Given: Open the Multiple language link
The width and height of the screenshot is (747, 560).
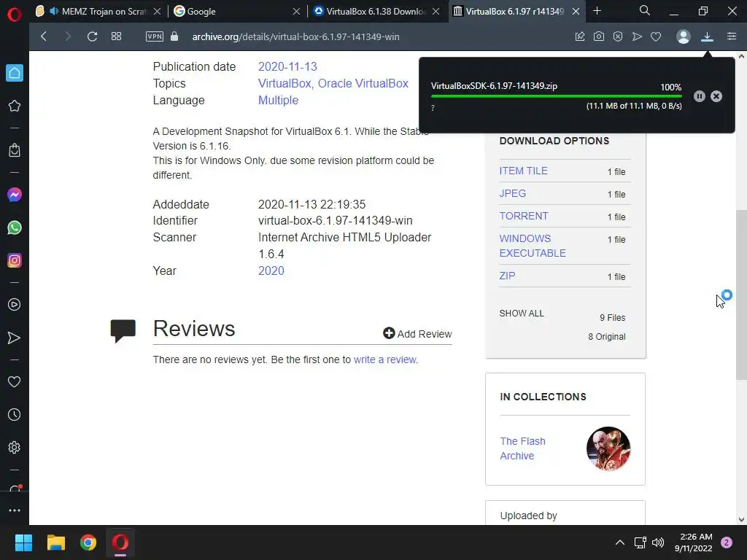Looking at the screenshot, I should click(x=278, y=100).
